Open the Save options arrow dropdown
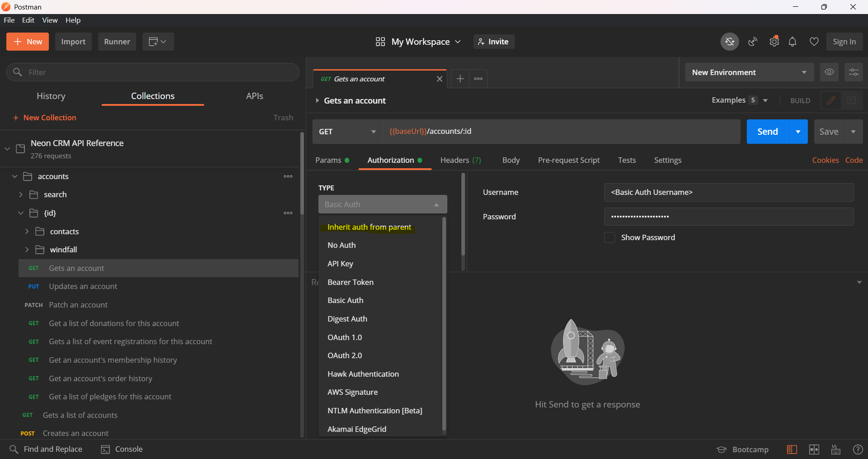The width and height of the screenshot is (868, 459). click(x=854, y=132)
